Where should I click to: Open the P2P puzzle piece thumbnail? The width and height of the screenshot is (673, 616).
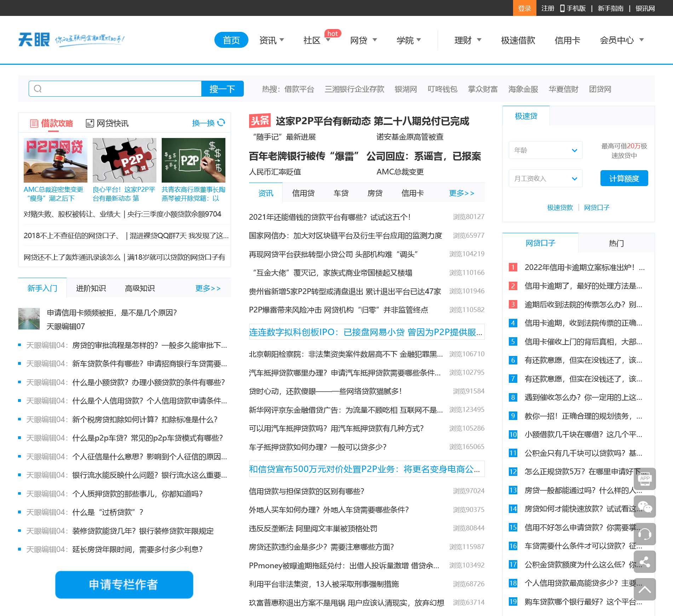[x=125, y=160]
